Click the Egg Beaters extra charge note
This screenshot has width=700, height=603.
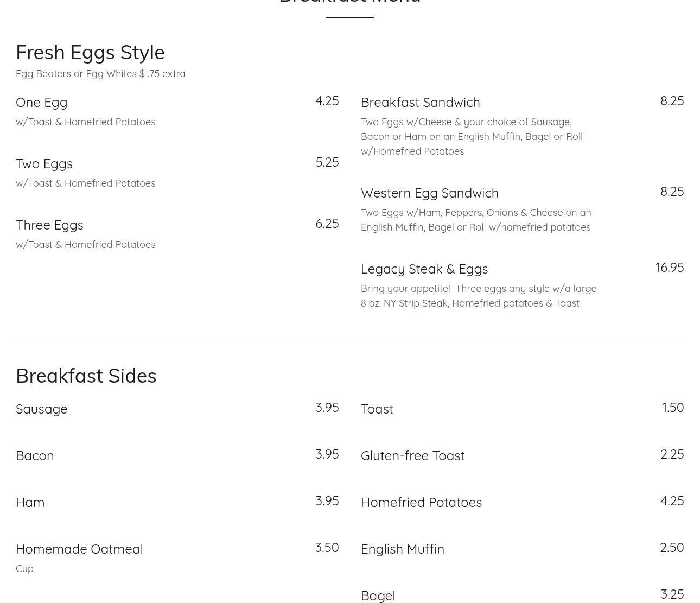(x=100, y=74)
